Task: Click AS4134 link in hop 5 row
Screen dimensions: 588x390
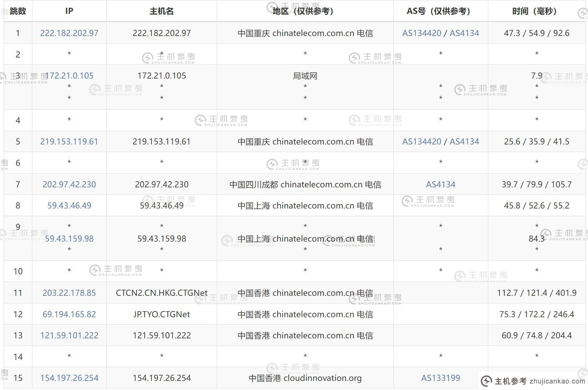Action: pyautogui.click(x=464, y=142)
